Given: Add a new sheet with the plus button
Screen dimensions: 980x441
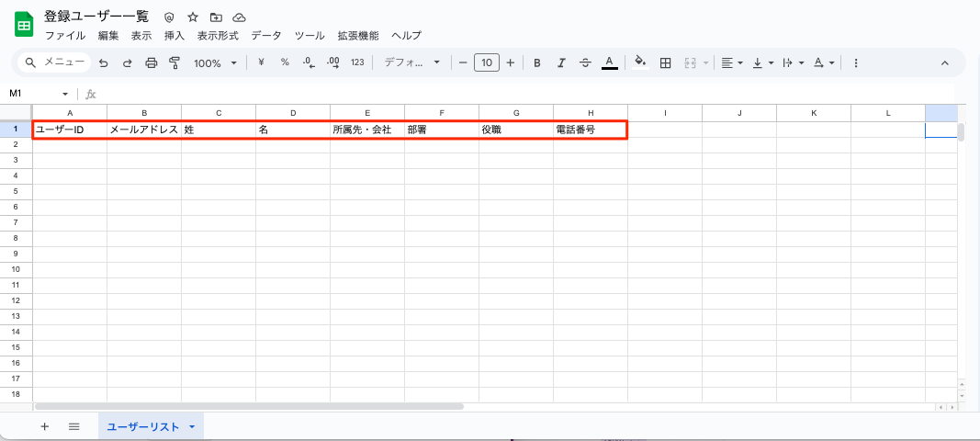Looking at the screenshot, I should tap(44, 426).
